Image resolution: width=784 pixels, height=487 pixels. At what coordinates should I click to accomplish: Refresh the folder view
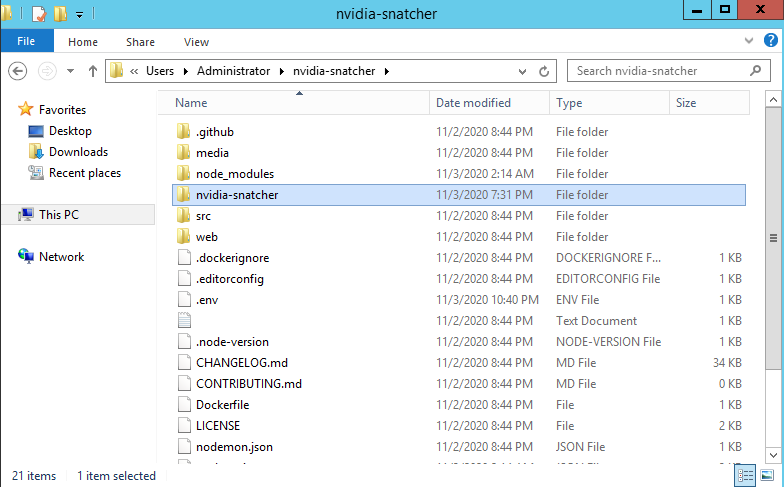[544, 72]
